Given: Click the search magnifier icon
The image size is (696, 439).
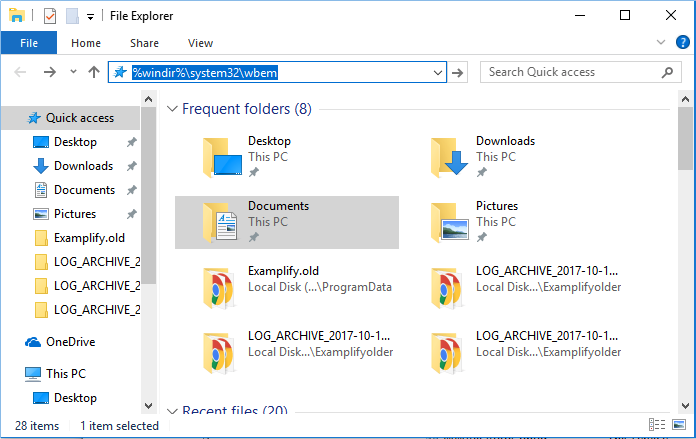Looking at the screenshot, I should pos(667,72).
